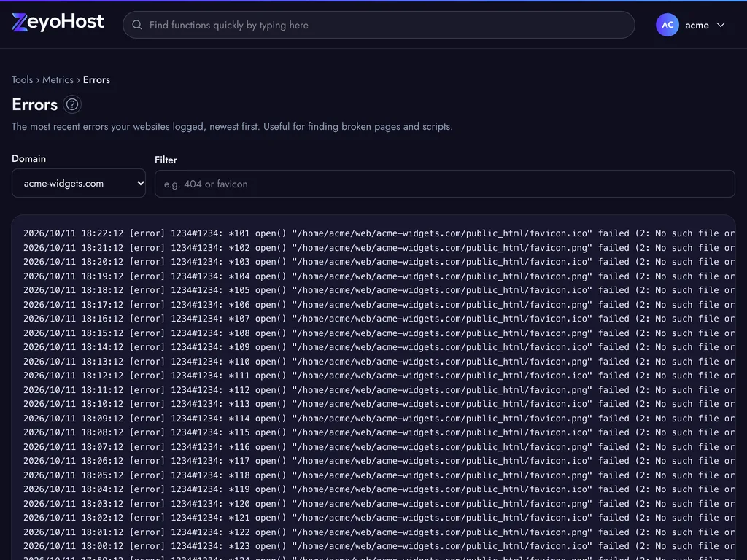
Task: Click the Filter field label
Action: [x=166, y=160]
